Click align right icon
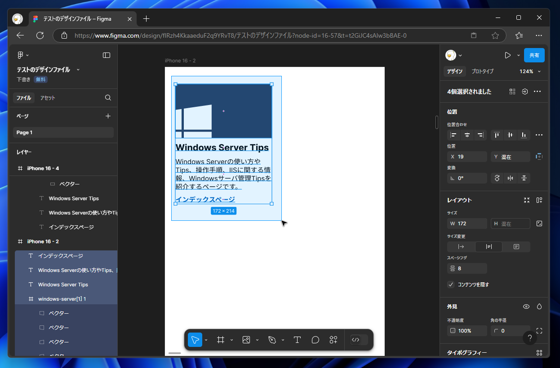Image resolution: width=560 pixels, height=368 pixels. click(x=480, y=135)
